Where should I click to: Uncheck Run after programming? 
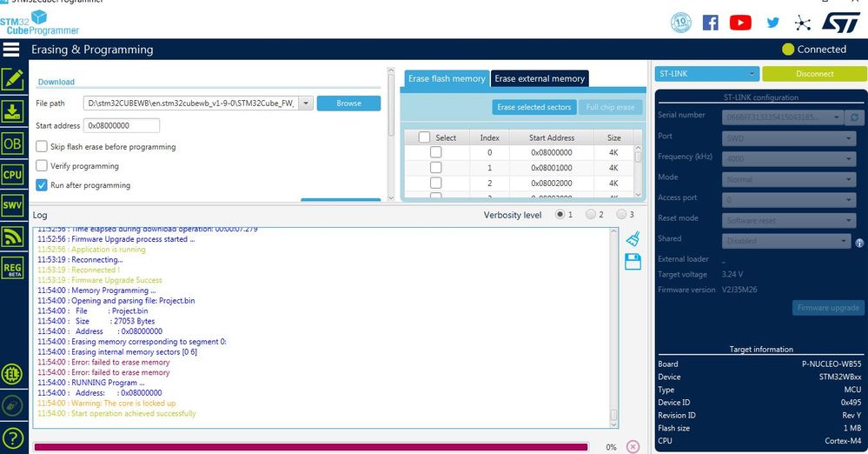click(x=42, y=185)
